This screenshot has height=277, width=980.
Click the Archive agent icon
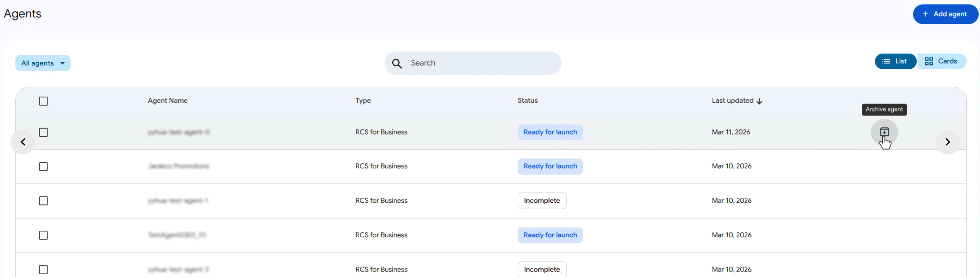point(884,132)
